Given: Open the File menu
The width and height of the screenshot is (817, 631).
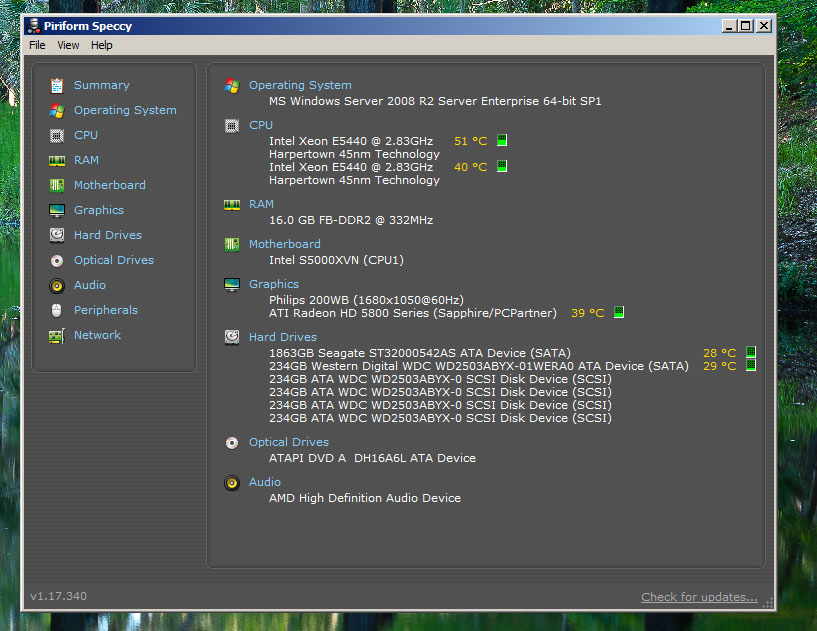Looking at the screenshot, I should point(37,45).
